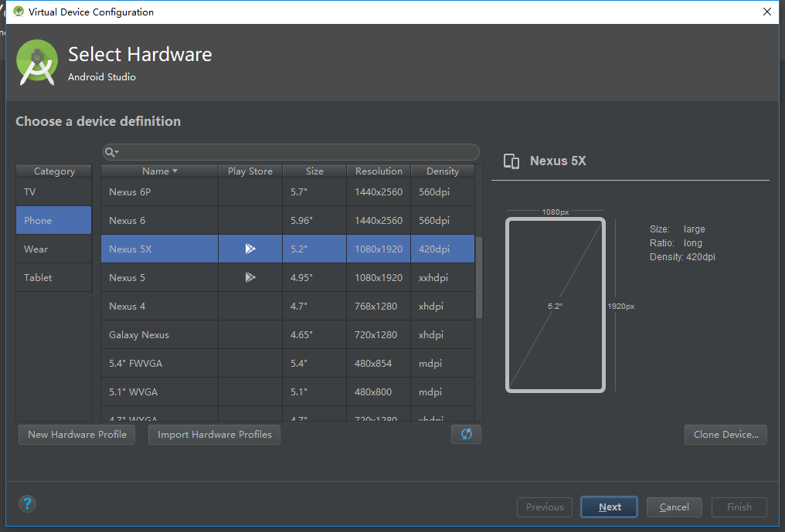Sort by Name column header arrow
Image resolution: width=785 pixels, height=532 pixels.
point(175,171)
